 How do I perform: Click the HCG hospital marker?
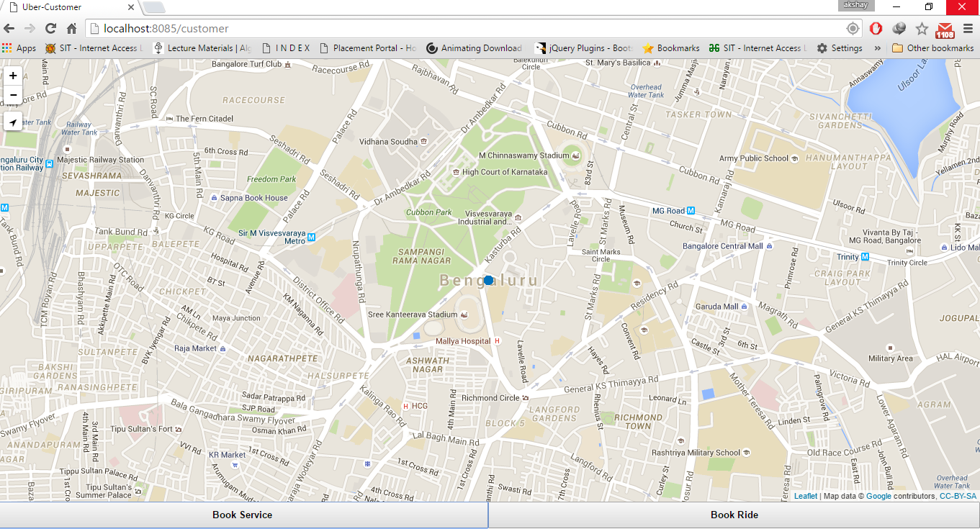coord(405,406)
